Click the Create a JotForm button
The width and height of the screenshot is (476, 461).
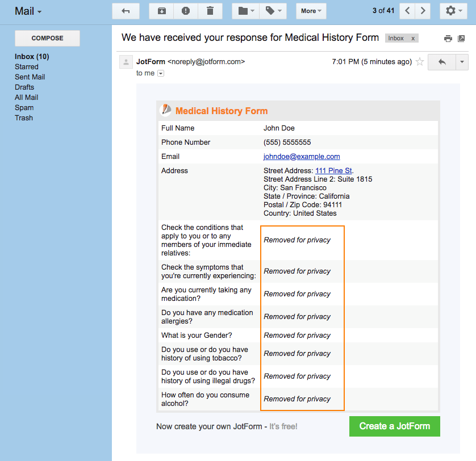pyautogui.click(x=394, y=426)
